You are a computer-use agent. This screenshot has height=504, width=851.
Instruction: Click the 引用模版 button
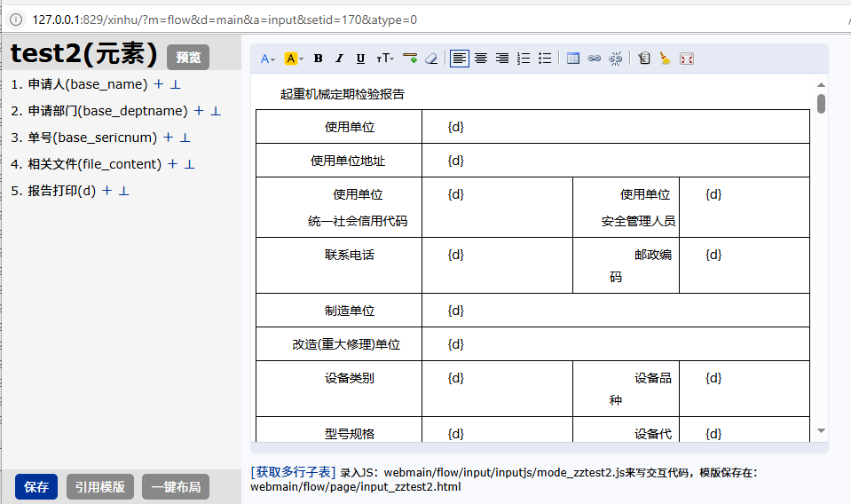pos(100,486)
